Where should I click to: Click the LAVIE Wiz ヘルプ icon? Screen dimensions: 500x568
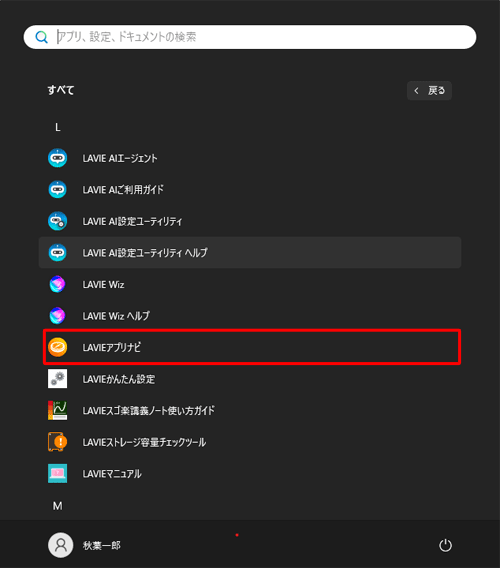pyautogui.click(x=58, y=316)
